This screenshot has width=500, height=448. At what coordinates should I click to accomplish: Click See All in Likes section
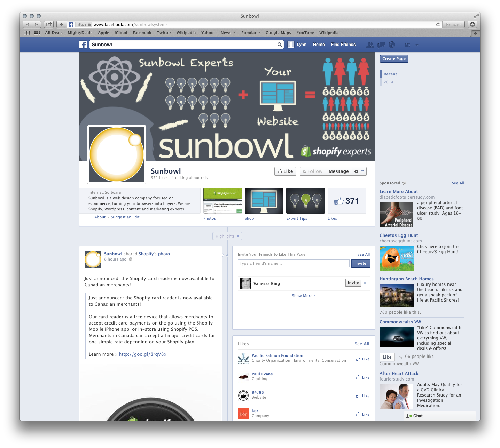pos(362,344)
